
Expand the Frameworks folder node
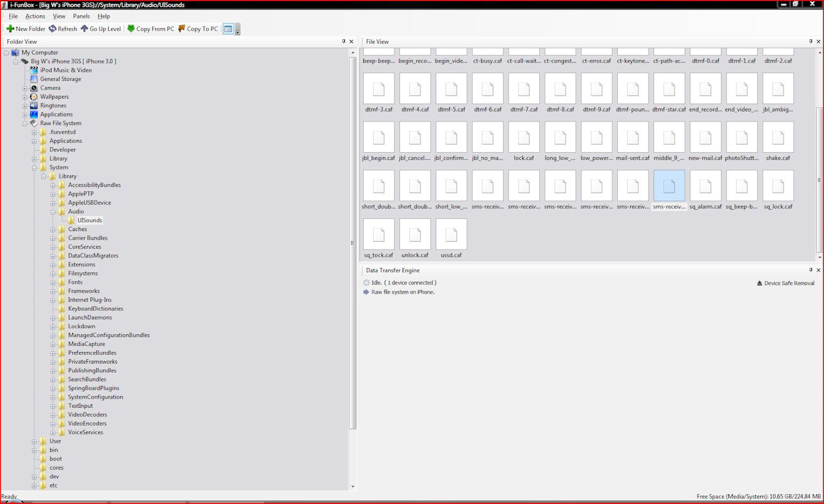pyautogui.click(x=53, y=291)
